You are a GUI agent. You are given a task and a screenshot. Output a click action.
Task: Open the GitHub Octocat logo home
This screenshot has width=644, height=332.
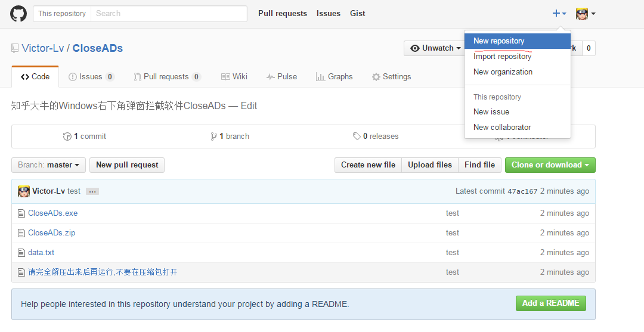tap(18, 14)
